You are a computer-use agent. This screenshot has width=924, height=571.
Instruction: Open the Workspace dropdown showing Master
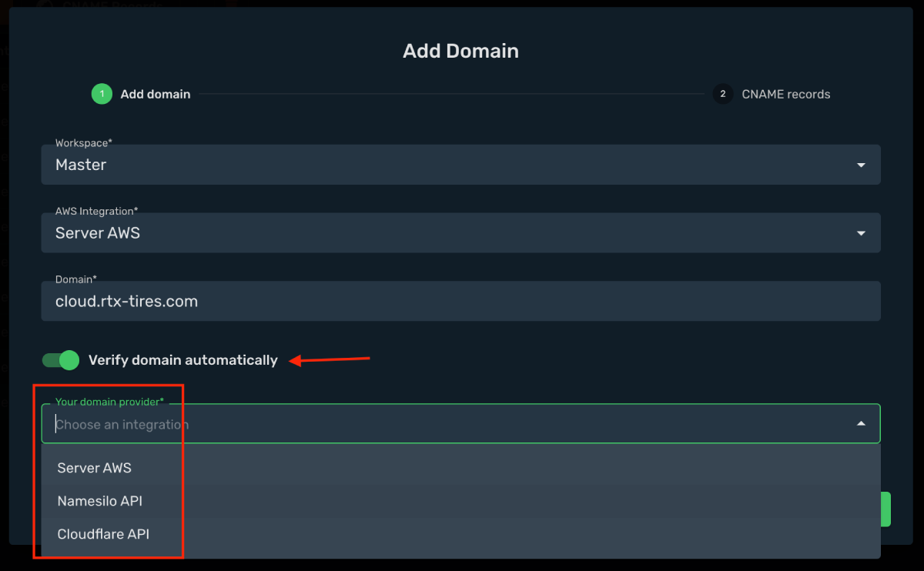460,164
